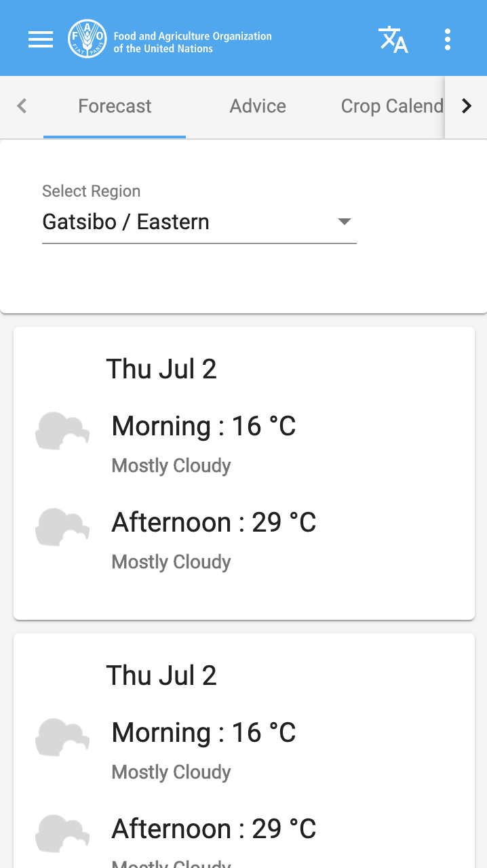Tap the first card's Morning : 16 °C

coord(203,426)
